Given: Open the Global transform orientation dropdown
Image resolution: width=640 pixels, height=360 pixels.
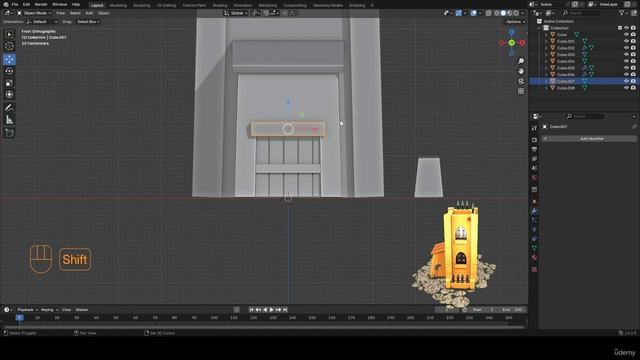Looking at the screenshot, I should pyautogui.click(x=236, y=13).
